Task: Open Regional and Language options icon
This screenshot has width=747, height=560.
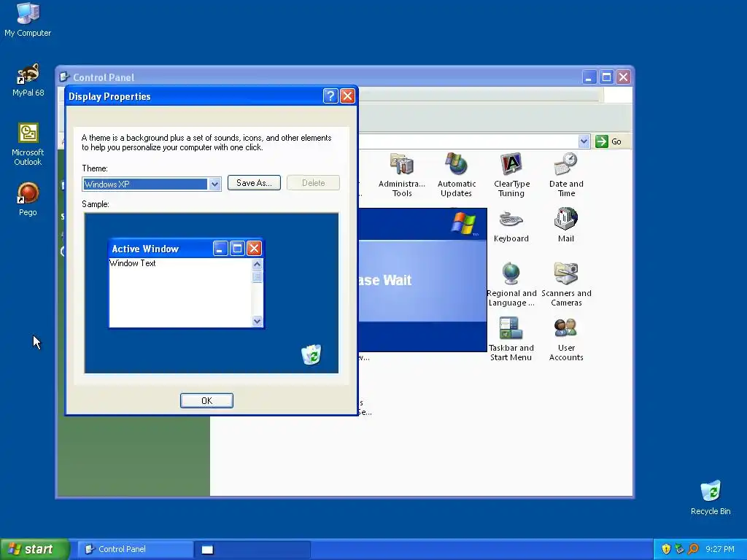Action: pos(511,284)
